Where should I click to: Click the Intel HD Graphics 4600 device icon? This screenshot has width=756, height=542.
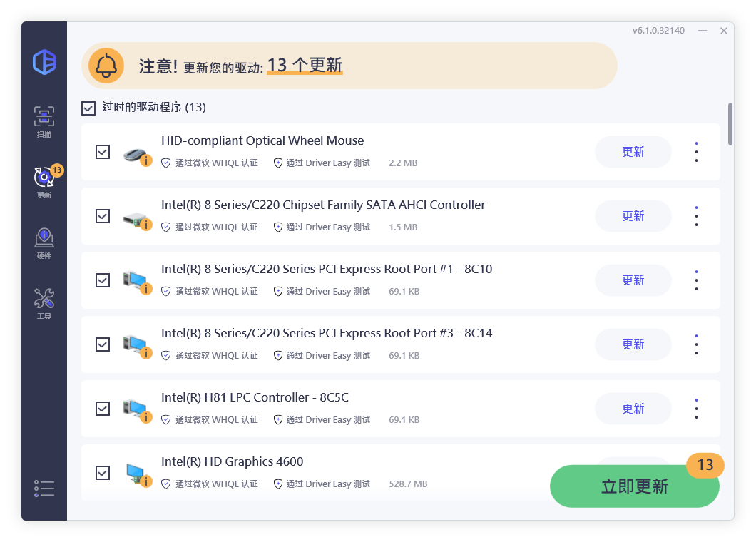(134, 473)
